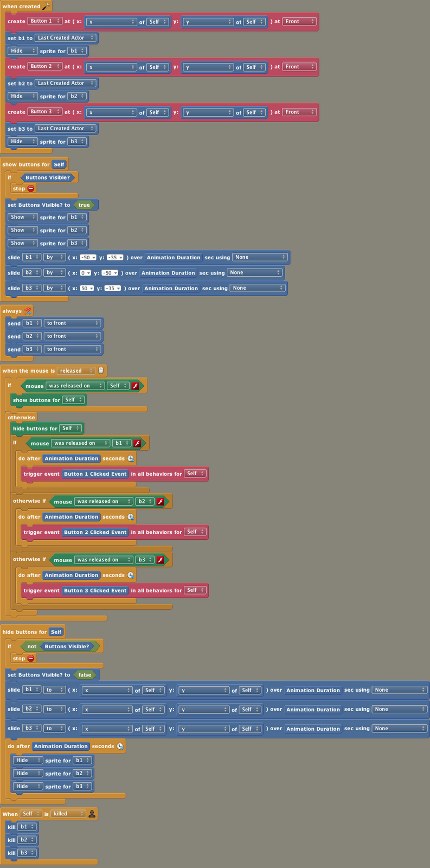Click the hammer icon on the when created block

[x=46, y=7]
